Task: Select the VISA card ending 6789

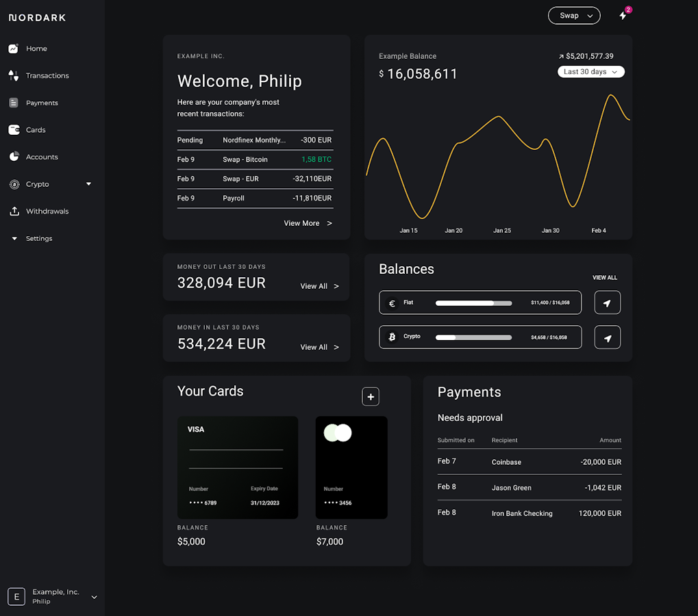Action: point(237,467)
